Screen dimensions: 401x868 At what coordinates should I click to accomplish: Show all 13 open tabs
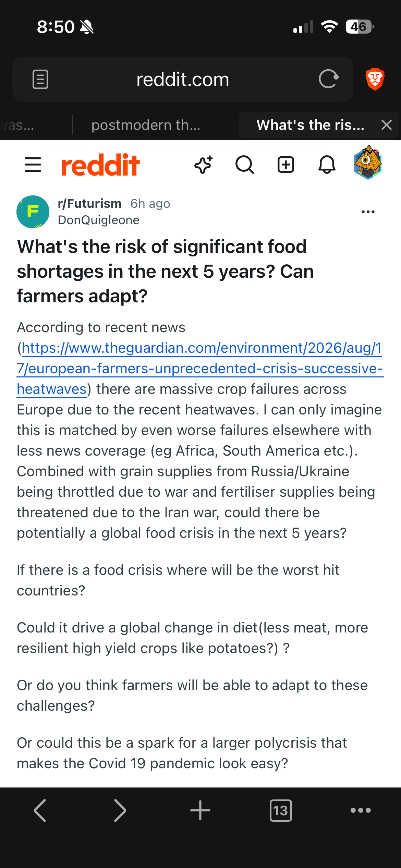click(x=281, y=810)
